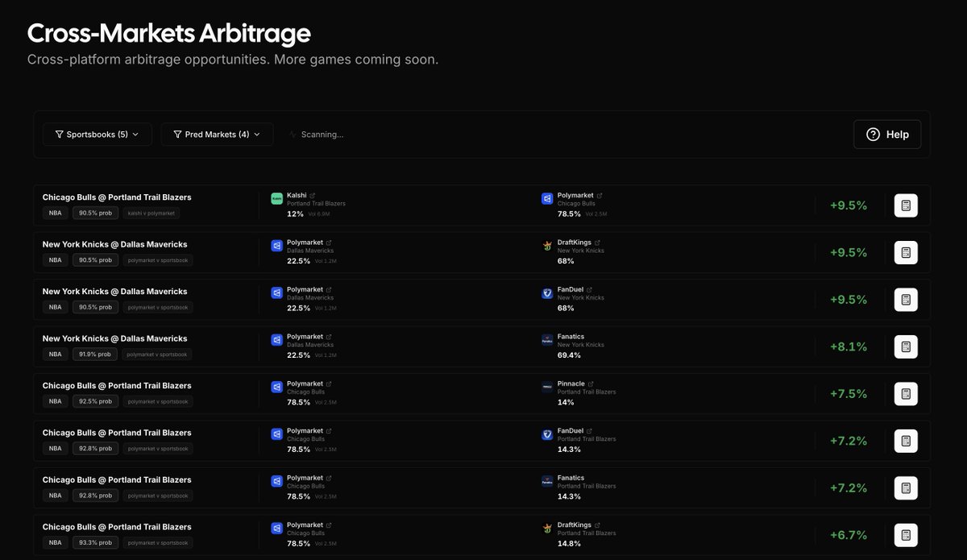Click FanDuel external link icon in Knicks row
The height and width of the screenshot is (560, 967).
coord(589,289)
